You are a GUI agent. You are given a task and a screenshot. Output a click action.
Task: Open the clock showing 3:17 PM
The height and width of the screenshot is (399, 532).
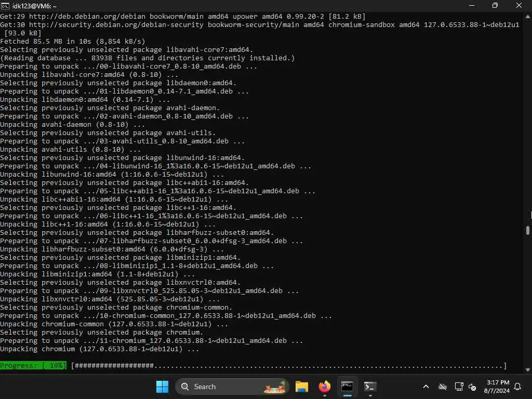[497, 387]
